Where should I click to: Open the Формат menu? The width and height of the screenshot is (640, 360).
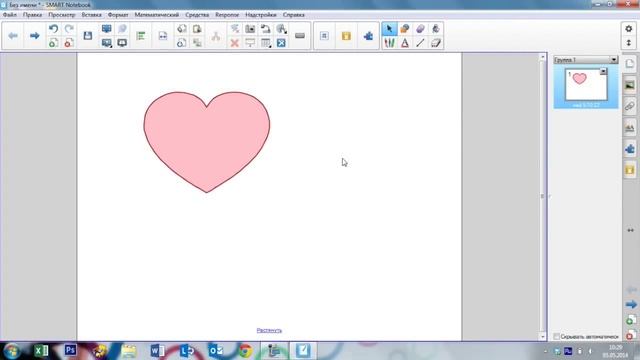coord(118,15)
